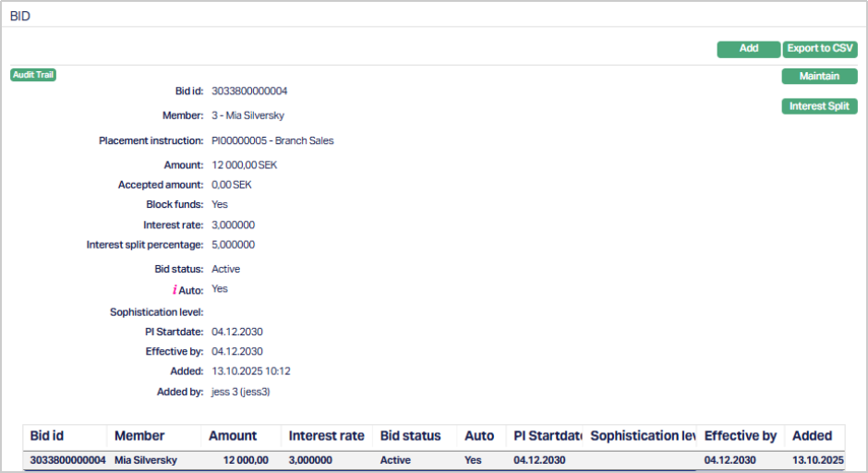The height and width of the screenshot is (473, 868).
Task: Export the bid list to CSV
Action: tap(820, 49)
